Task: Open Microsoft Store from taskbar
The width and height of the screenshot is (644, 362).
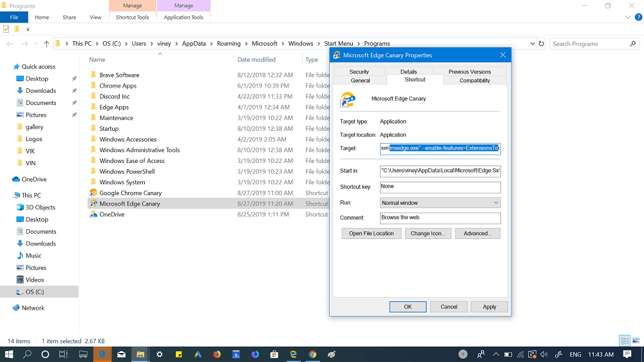Action: coord(274,354)
